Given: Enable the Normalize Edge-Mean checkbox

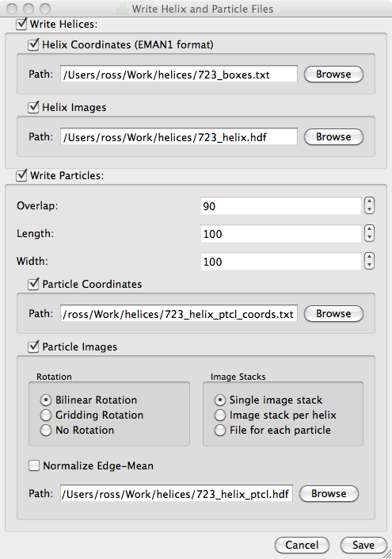Looking at the screenshot, I should click(34, 465).
